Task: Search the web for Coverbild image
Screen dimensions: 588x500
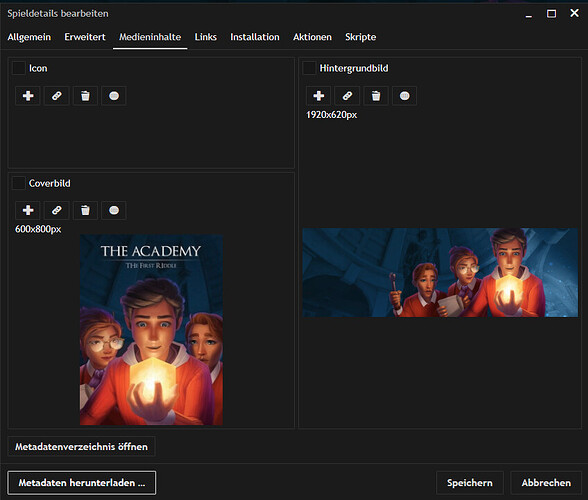Action: (x=114, y=210)
